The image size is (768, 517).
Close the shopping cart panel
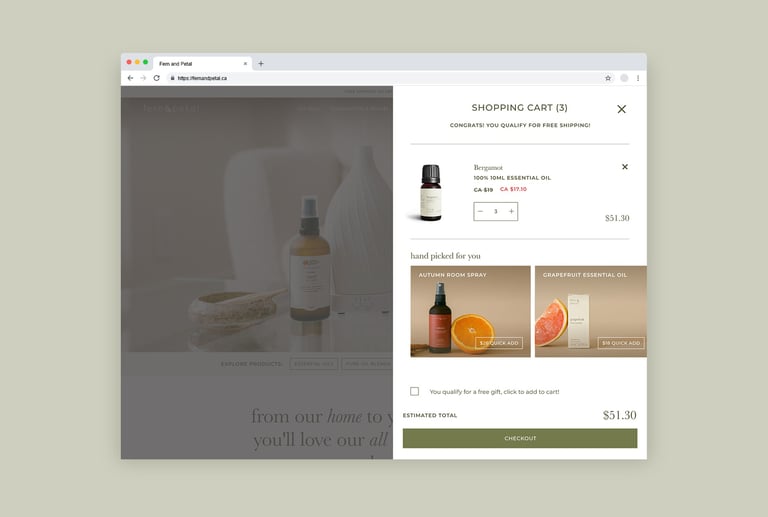click(621, 109)
